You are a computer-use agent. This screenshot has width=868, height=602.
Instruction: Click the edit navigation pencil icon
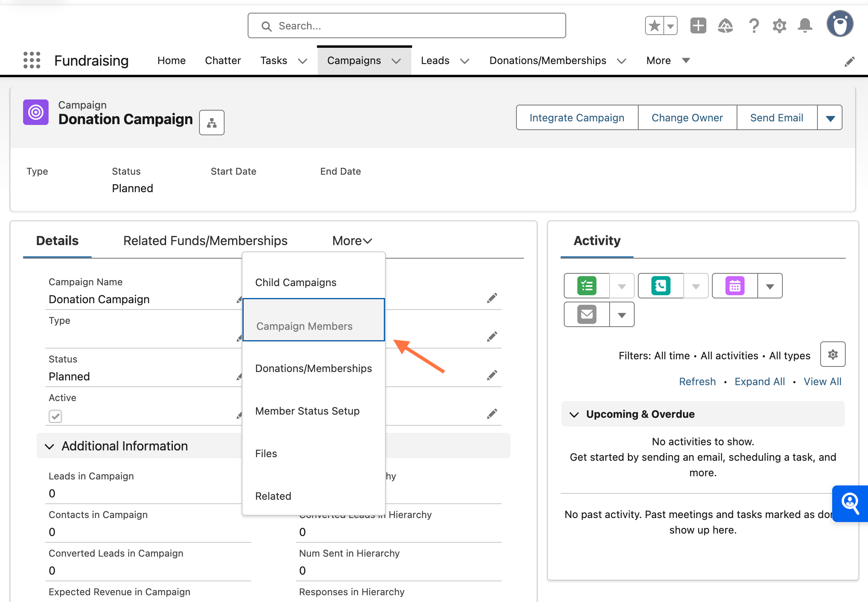click(x=849, y=61)
